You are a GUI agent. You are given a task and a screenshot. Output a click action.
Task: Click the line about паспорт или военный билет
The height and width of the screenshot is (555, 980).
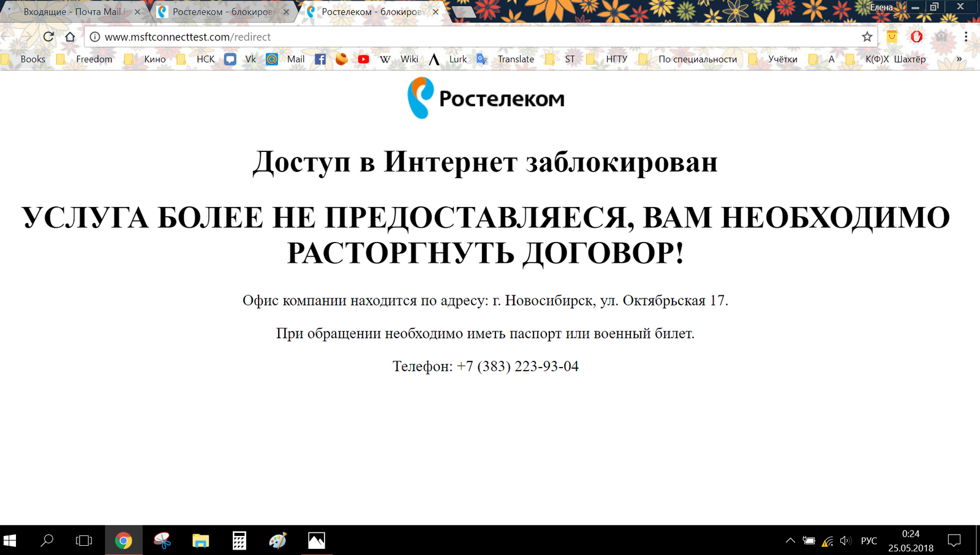(485, 334)
